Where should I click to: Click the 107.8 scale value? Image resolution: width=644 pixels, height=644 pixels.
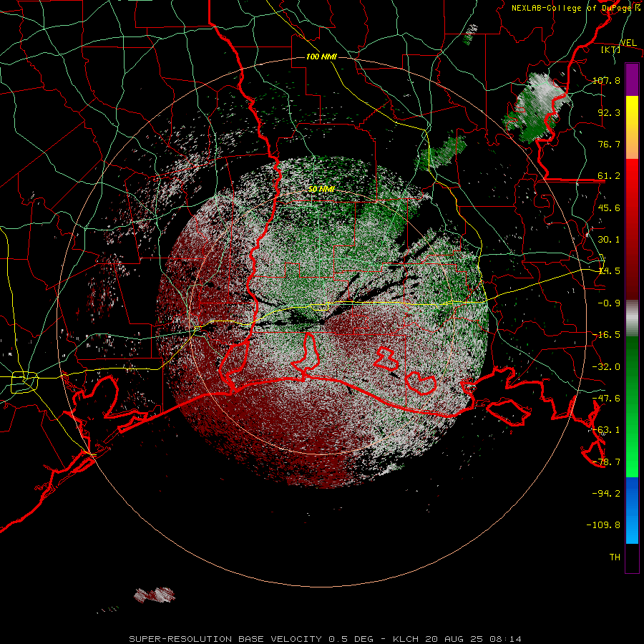[606, 80]
